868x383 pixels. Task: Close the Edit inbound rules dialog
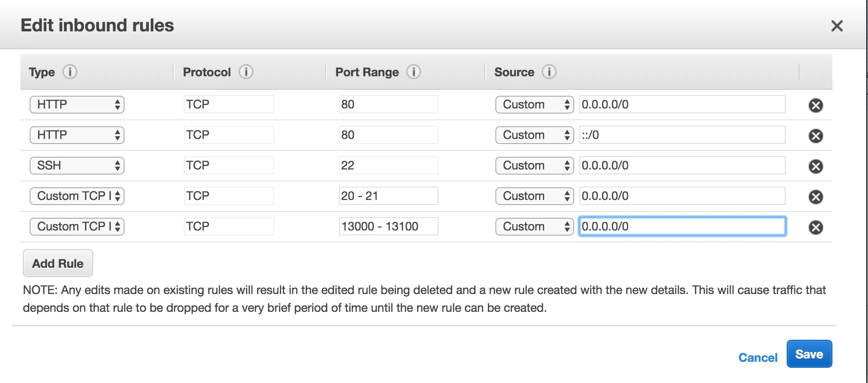pos(837,26)
